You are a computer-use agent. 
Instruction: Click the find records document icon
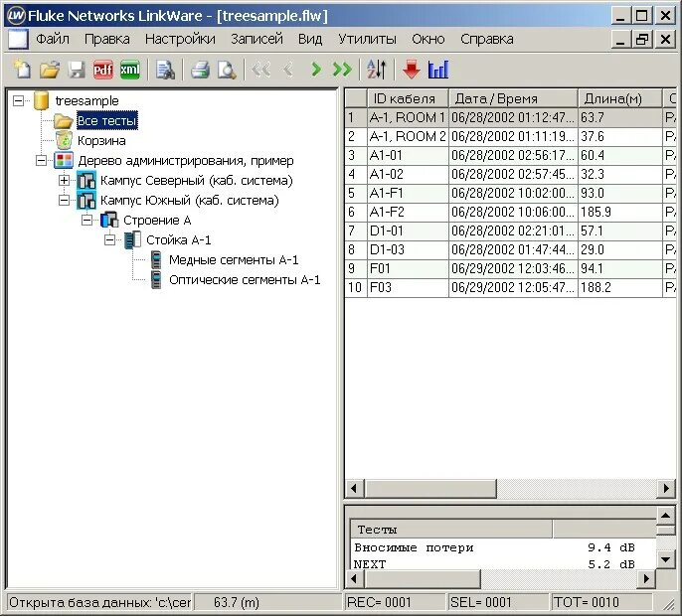coord(165,70)
